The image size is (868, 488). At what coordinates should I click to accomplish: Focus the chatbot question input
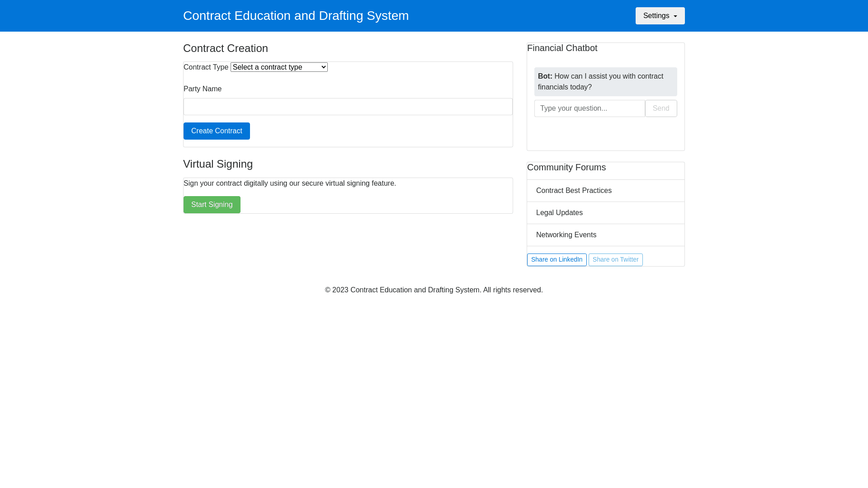coord(589,108)
